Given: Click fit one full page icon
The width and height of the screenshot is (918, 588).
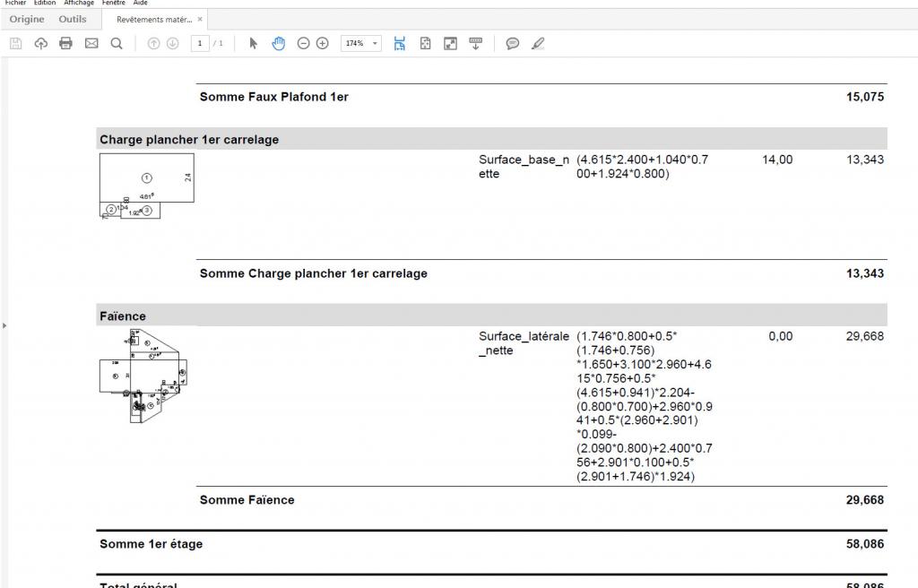Looking at the screenshot, I should 426,43.
